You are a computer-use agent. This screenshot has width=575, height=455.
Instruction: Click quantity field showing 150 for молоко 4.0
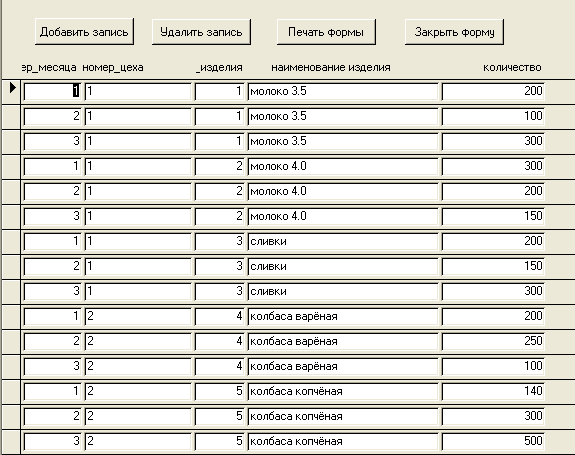coord(493,216)
